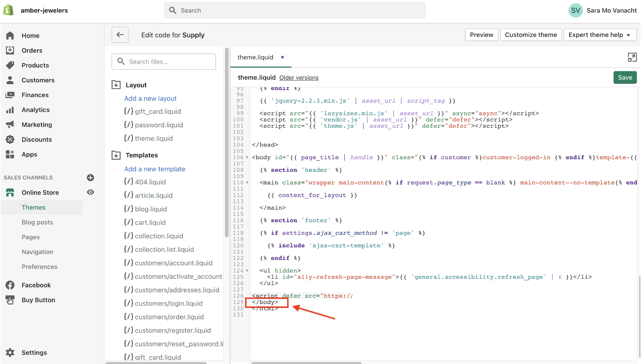Click the file list vertical scrollbar

226,142
